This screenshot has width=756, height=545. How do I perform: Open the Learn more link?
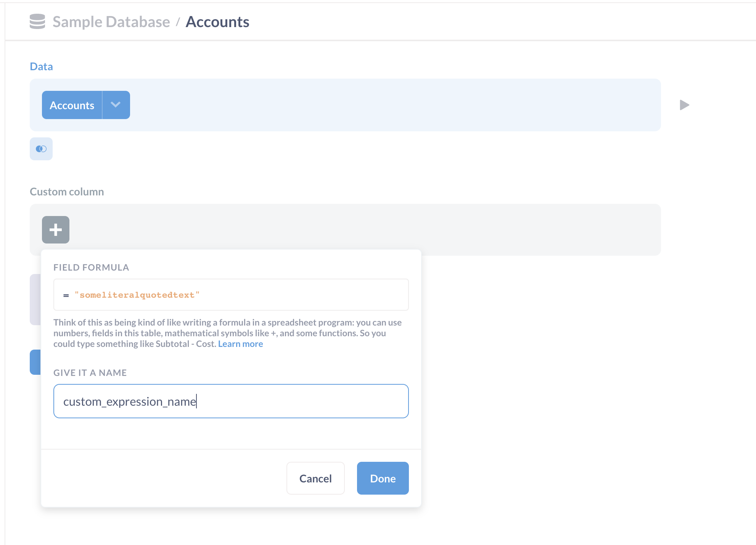[x=240, y=343]
